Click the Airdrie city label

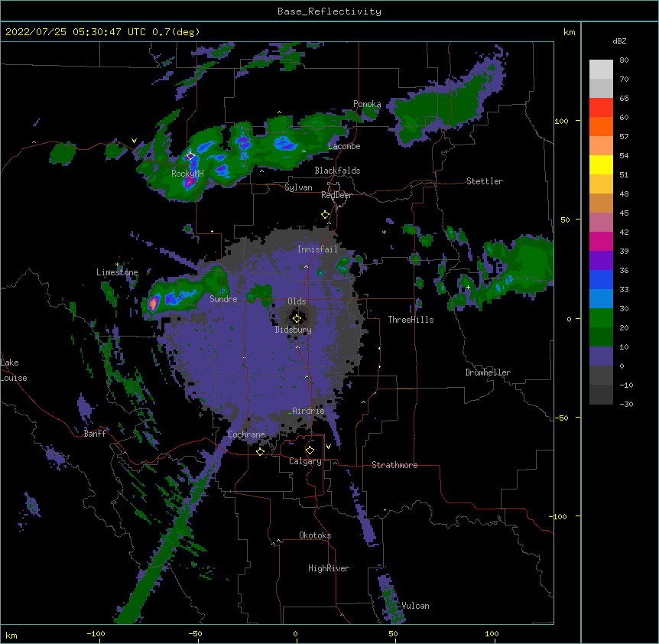pos(308,411)
